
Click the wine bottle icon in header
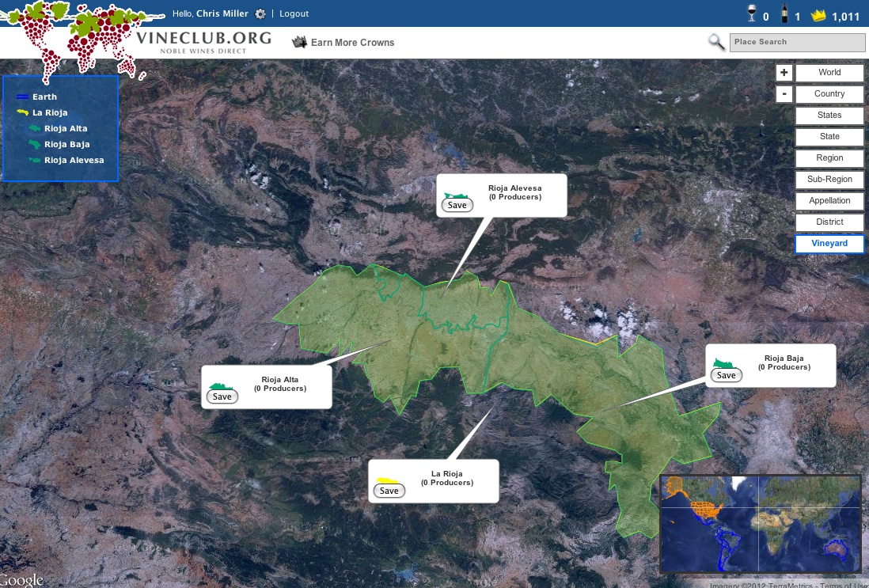point(785,14)
